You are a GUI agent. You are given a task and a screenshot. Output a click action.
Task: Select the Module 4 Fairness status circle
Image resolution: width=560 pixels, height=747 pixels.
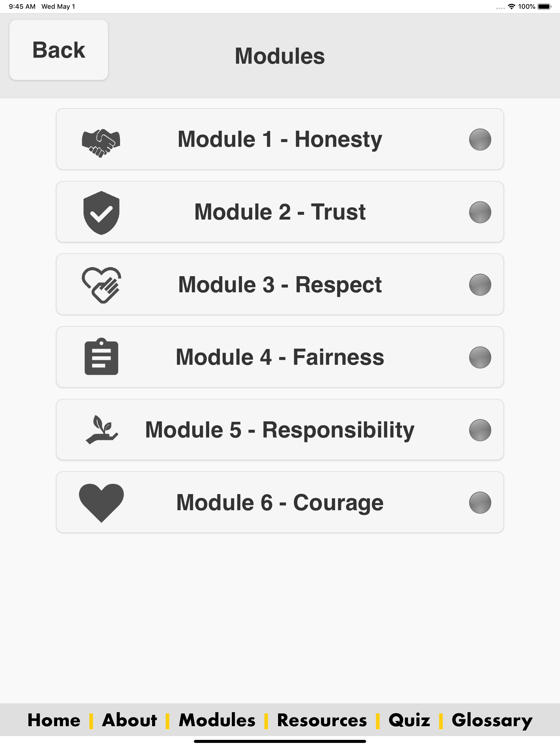(x=480, y=357)
